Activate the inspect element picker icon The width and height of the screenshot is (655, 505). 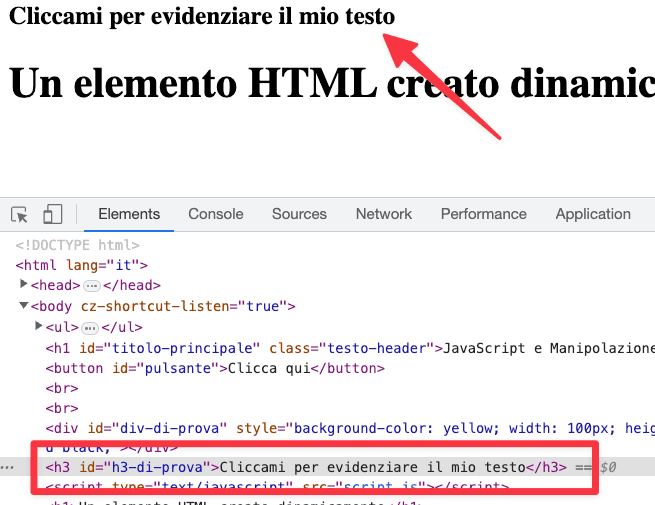[x=19, y=214]
